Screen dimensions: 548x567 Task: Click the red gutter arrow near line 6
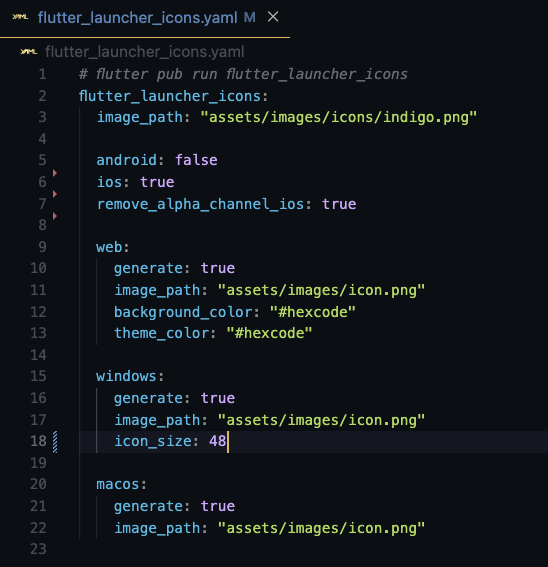point(55,173)
